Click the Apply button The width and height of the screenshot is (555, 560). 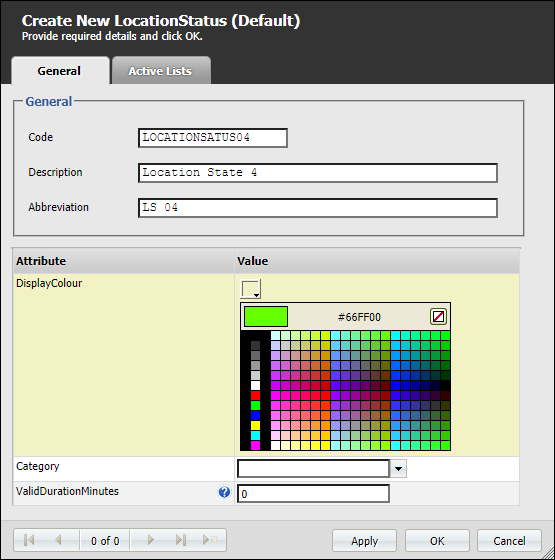tap(364, 541)
